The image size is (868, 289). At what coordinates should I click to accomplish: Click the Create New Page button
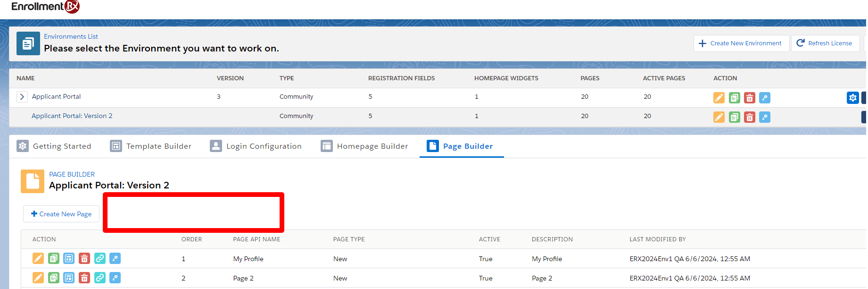click(61, 214)
